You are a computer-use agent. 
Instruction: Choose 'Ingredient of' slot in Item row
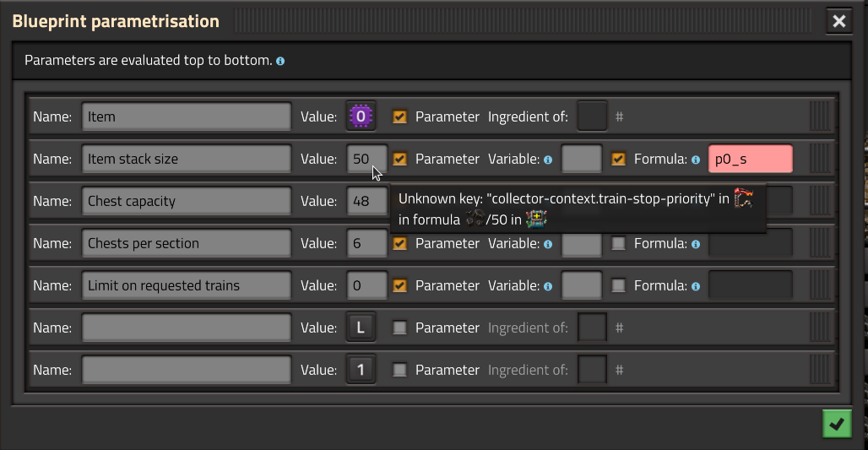[593, 117]
